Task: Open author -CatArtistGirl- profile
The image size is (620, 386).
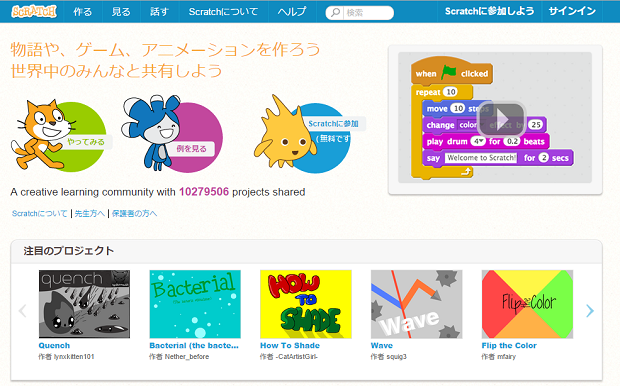Action: (x=297, y=357)
